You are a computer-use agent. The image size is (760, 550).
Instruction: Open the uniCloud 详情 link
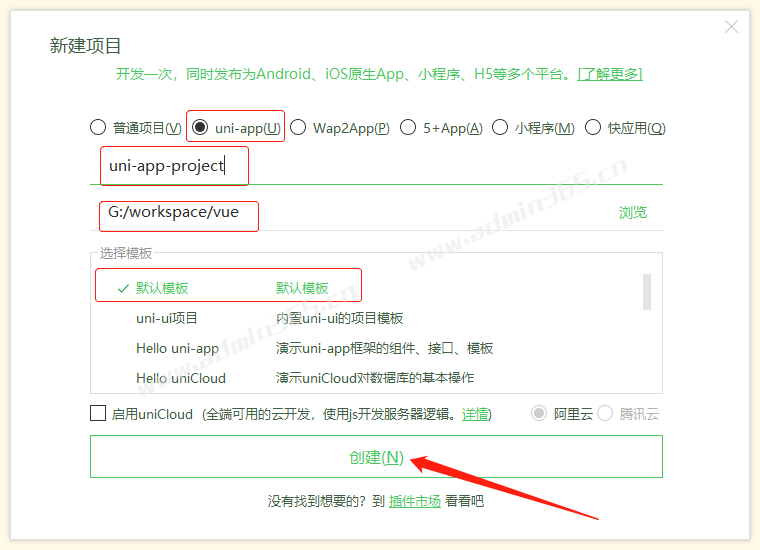tap(475, 414)
